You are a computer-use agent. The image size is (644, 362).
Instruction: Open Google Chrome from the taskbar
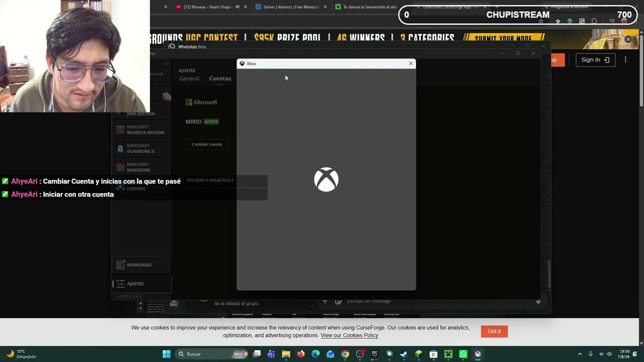345,354
